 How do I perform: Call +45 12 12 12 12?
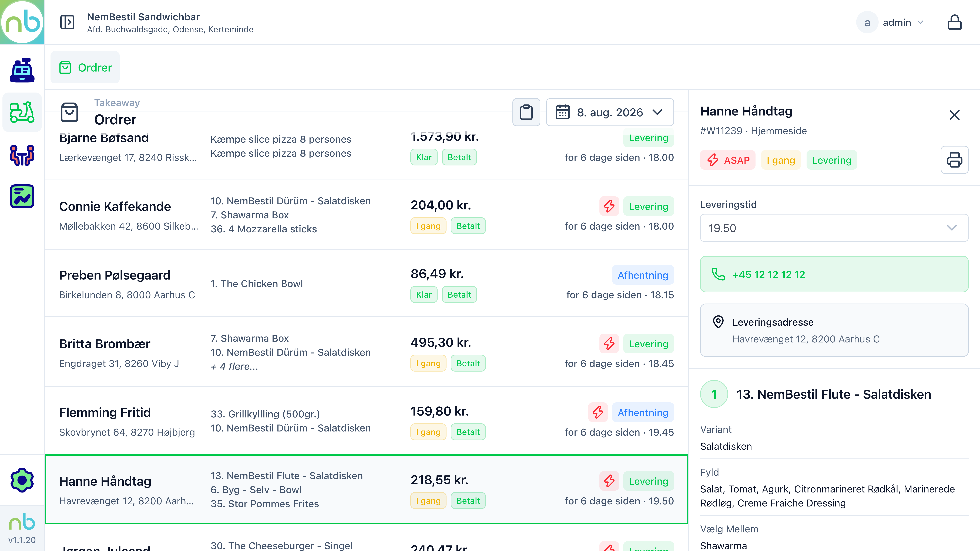pos(834,274)
